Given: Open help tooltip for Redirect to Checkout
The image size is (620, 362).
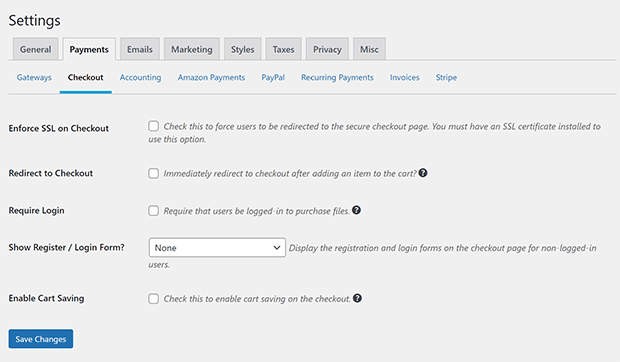Looking at the screenshot, I should pyautogui.click(x=423, y=173).
